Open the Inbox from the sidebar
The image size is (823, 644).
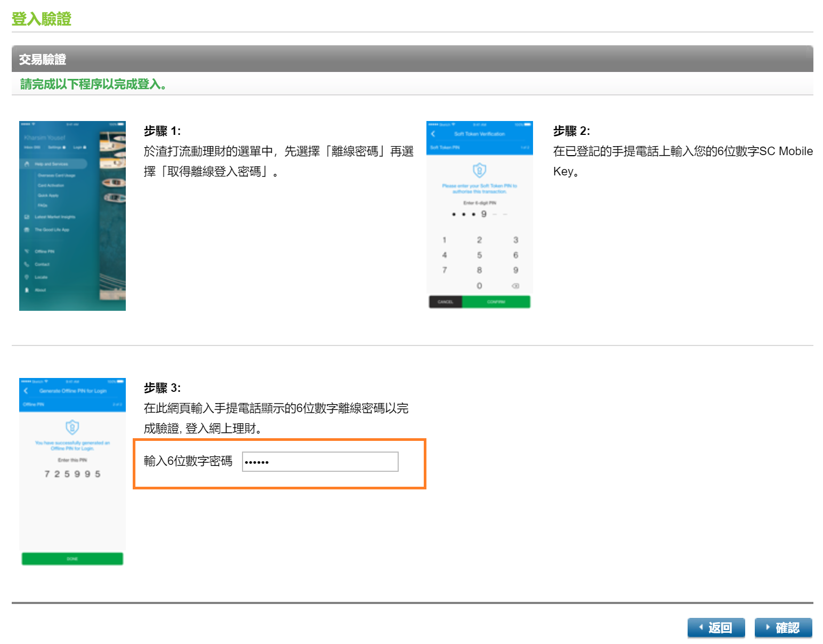click(x=32, y=147)
